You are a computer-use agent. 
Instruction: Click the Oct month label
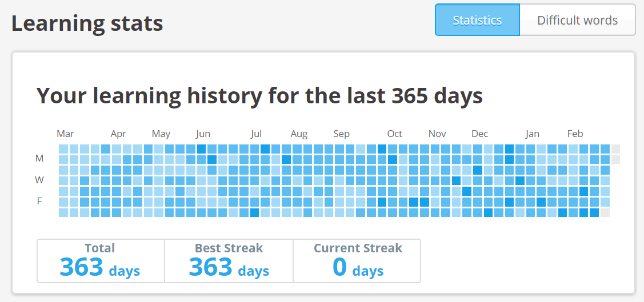(x=395, y=134)
